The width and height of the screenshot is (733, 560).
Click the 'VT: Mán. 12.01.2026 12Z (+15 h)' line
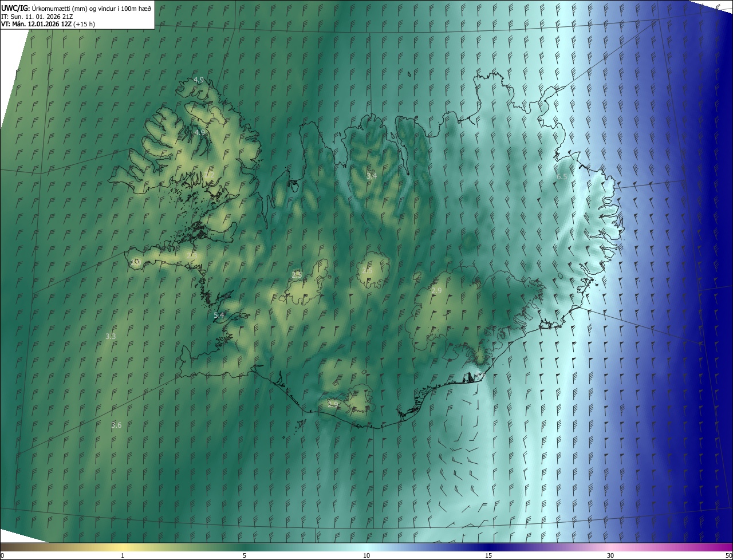tap(49, 24)
